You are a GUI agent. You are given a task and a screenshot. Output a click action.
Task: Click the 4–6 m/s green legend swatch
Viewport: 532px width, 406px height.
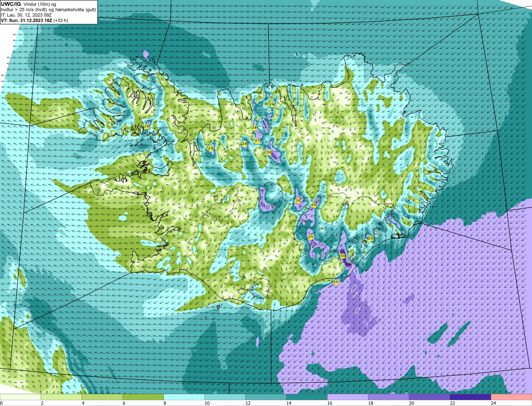[102, 397]
